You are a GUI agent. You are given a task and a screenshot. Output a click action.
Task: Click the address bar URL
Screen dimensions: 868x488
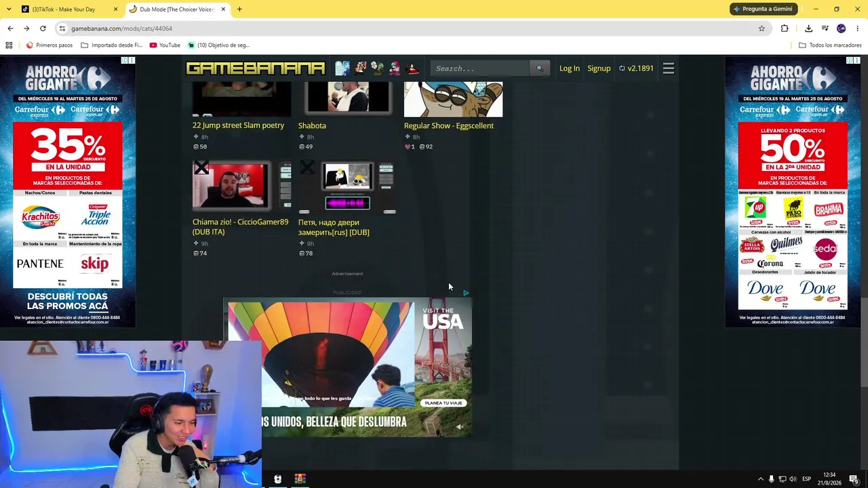122,28
